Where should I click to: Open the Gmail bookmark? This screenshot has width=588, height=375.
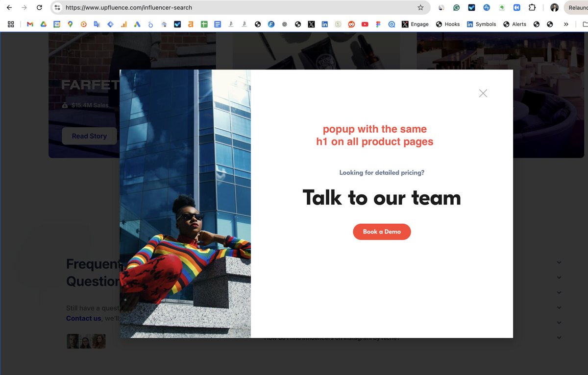point(30,24)
